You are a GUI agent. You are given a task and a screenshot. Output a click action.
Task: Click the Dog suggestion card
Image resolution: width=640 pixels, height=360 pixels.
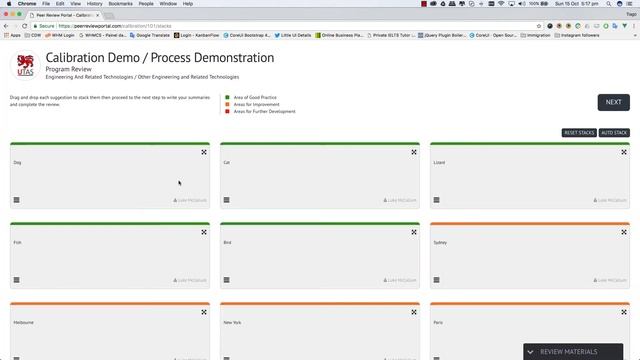pyautogui.click(x=110, y=176)
